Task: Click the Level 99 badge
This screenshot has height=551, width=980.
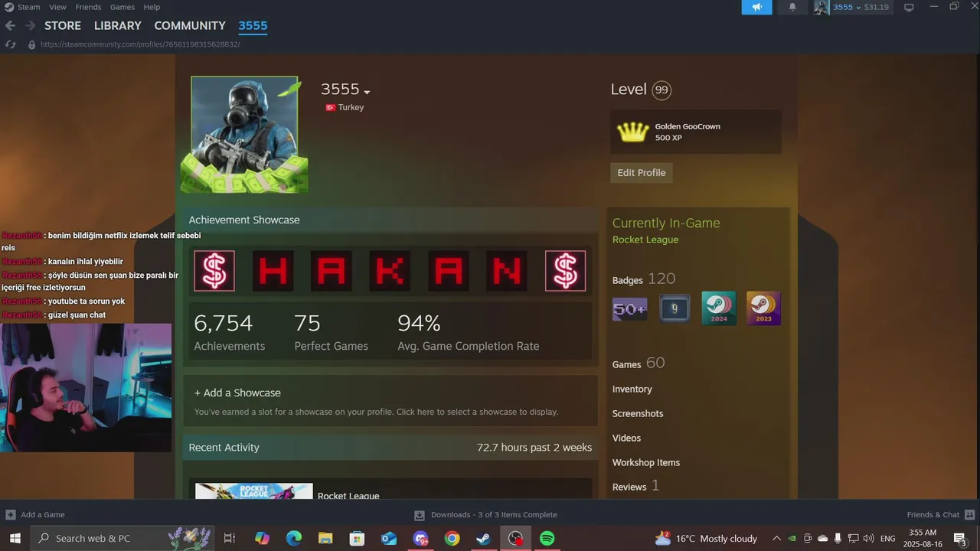Action: pos(661,90)
